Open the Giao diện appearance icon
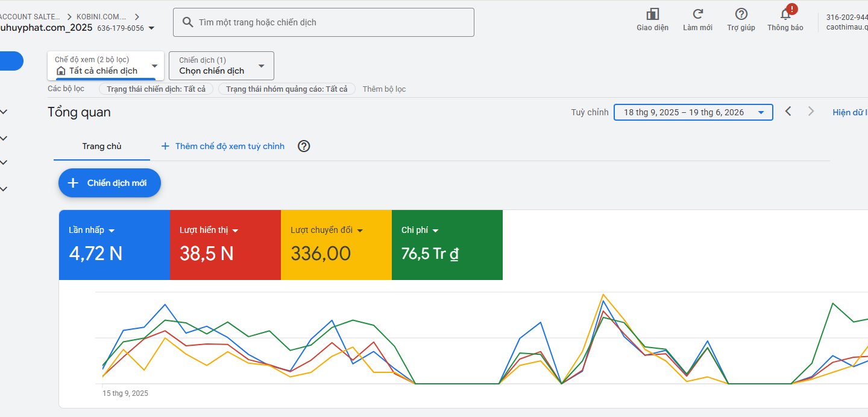 point(652,14)
